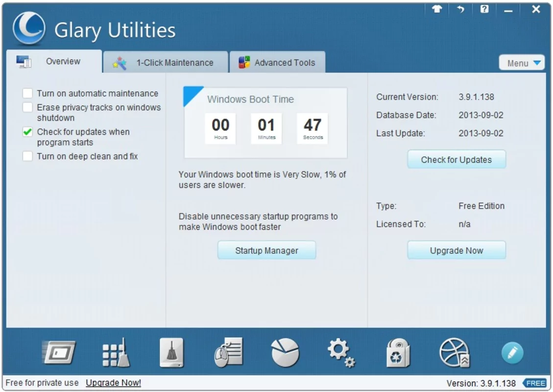Enable automatic maintenance
The width and height of the screenshot is (553, 392).
point(27,93)
